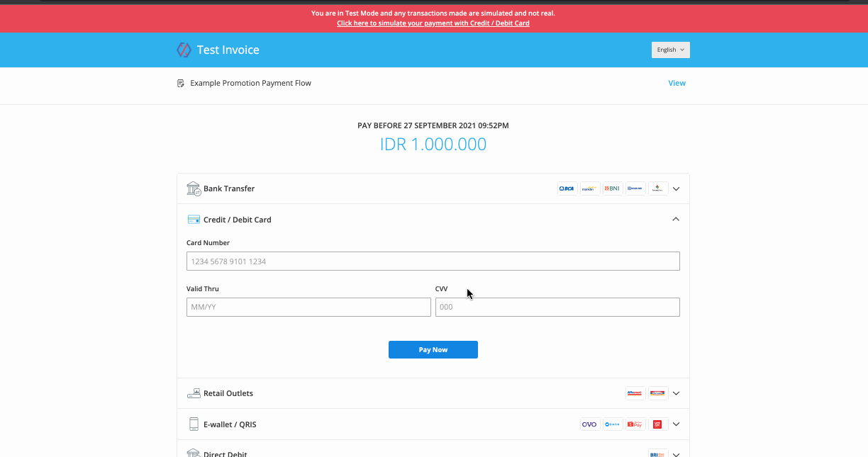Focus the Card Number input field
Image resolution: width=868 pixels, height=457 pixels.
[433, 261]
